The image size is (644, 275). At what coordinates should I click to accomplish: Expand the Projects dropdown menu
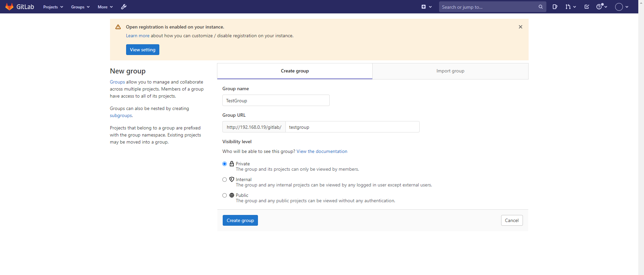point(53,7)
